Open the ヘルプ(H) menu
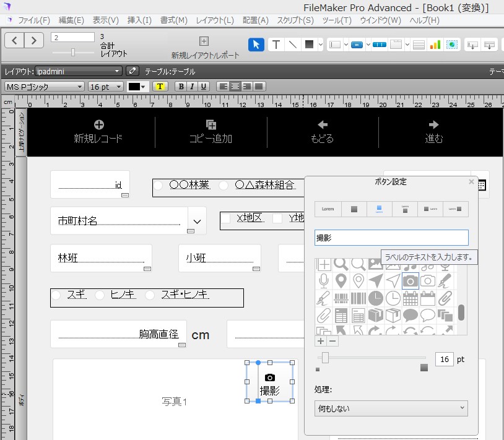This screenshot has height=440, width=504. [424, 20]
